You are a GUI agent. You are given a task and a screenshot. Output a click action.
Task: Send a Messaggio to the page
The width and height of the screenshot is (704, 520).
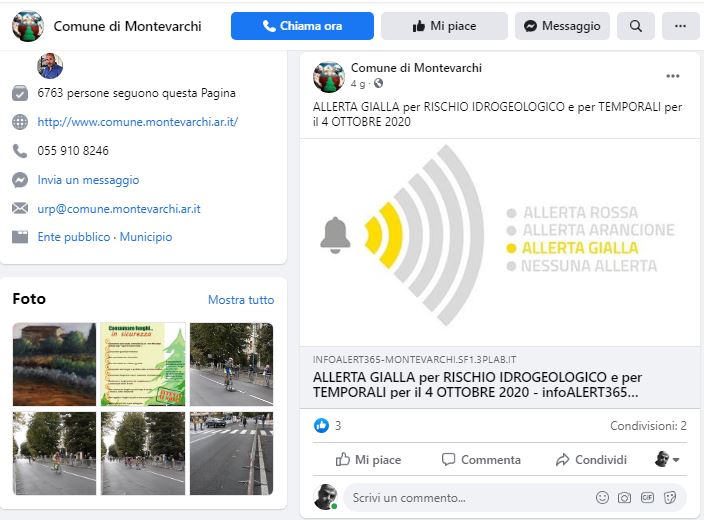click(x=562, y=26)
